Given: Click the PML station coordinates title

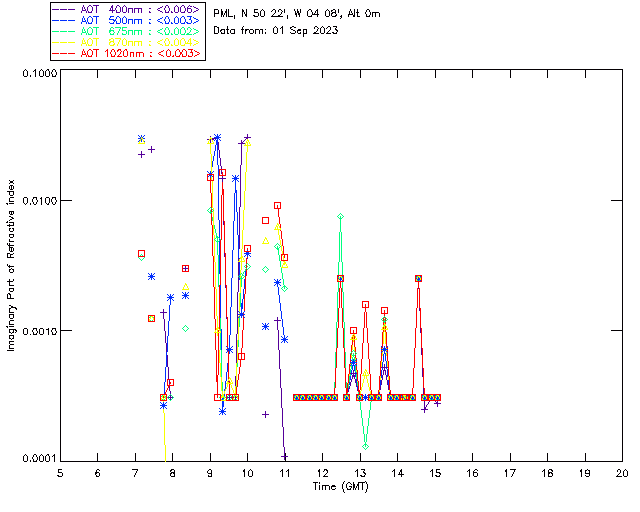Looking at the screenshot, I should pyautogui.click(x=297, y=13).
